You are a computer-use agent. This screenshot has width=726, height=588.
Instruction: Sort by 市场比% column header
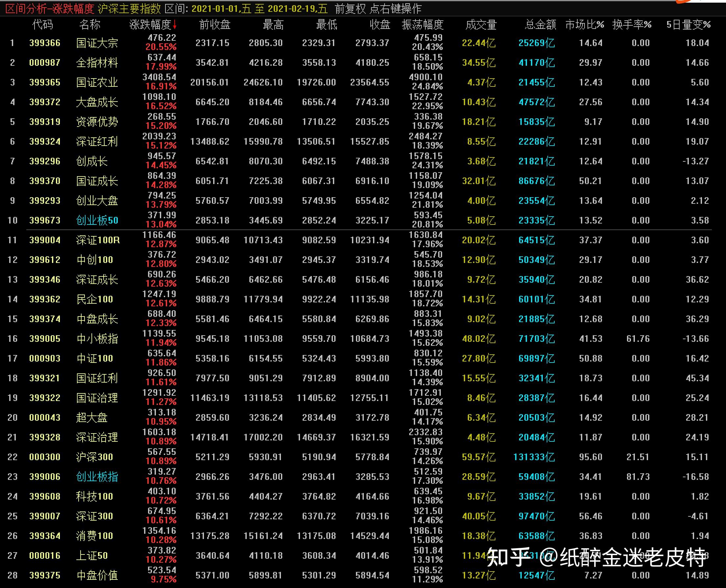pyautogui.click(x=585, y=25)
